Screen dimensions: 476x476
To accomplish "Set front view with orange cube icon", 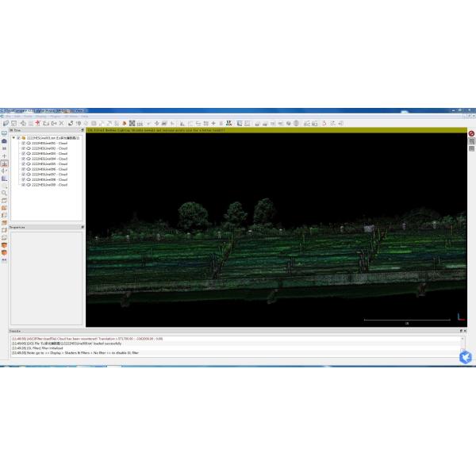I will coord(4,208).
